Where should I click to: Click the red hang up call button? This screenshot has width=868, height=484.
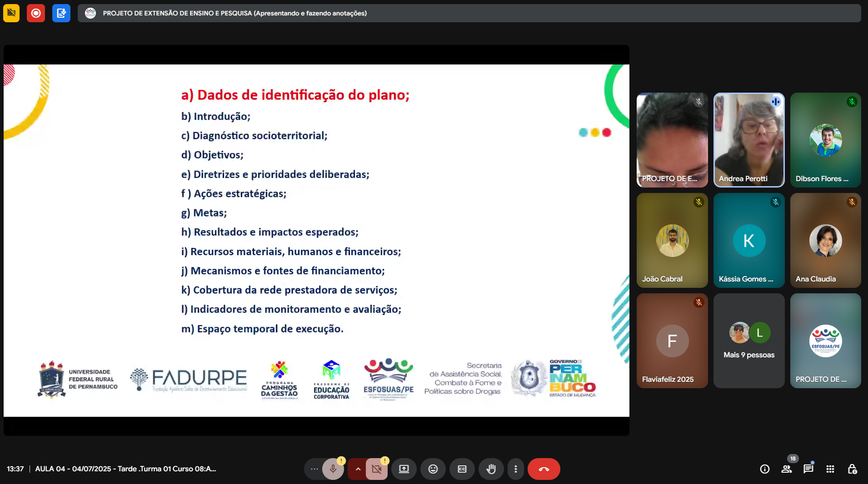pos(544,469)
